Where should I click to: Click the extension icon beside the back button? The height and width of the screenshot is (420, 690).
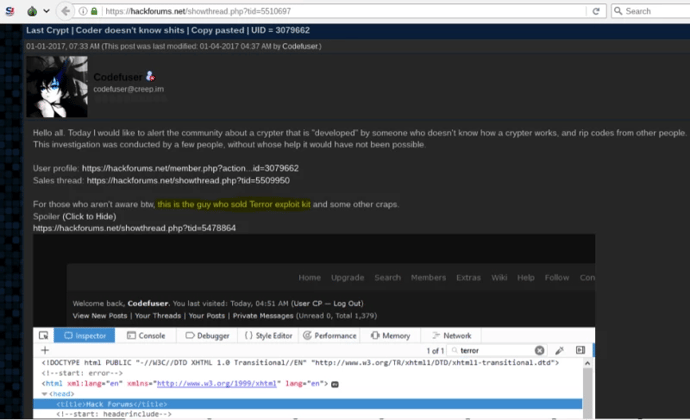coord(31,11)
